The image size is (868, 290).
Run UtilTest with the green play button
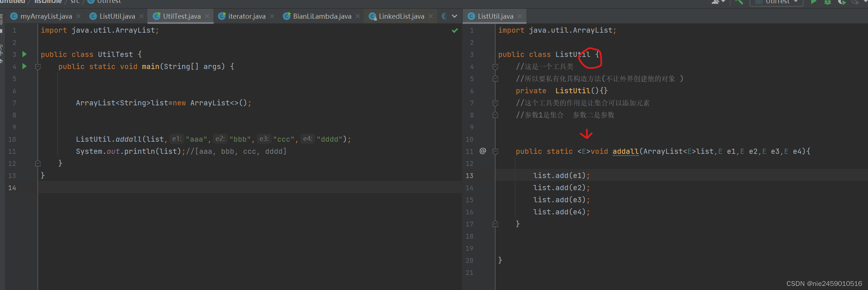pos(814,2)
